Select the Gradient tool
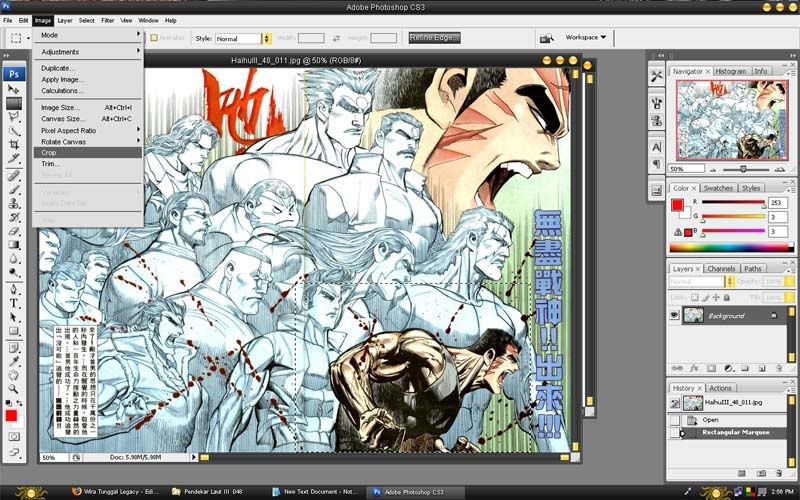 14,245
